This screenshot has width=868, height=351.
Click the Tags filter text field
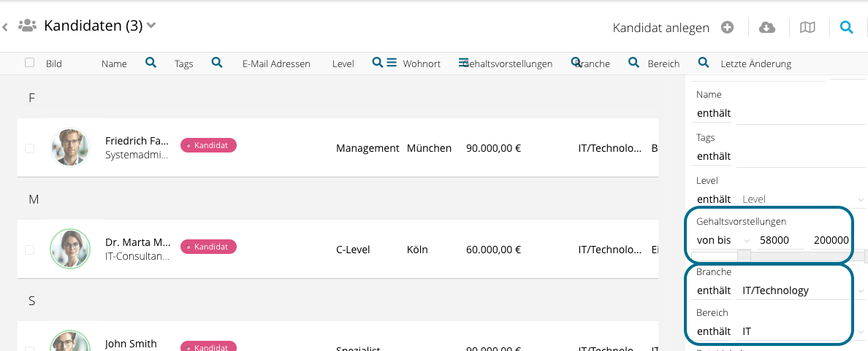[801, 156]
